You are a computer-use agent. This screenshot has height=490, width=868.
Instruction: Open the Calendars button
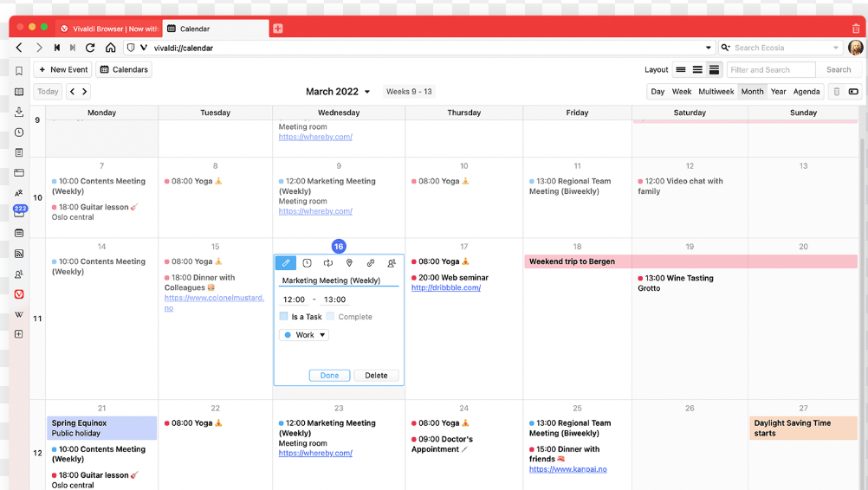pyautogui.click(x=124, y=69)
